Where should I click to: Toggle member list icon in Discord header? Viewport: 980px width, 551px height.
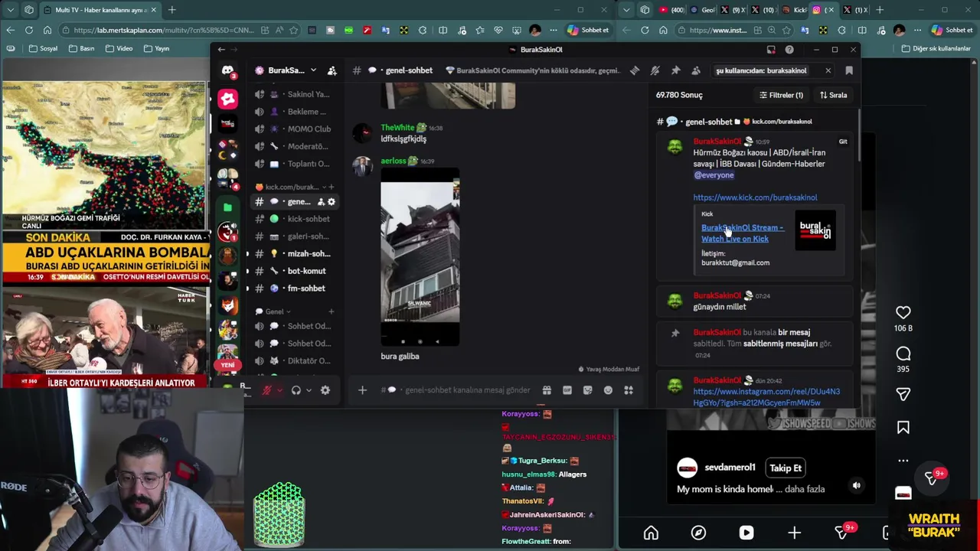[x=695, y=70]
